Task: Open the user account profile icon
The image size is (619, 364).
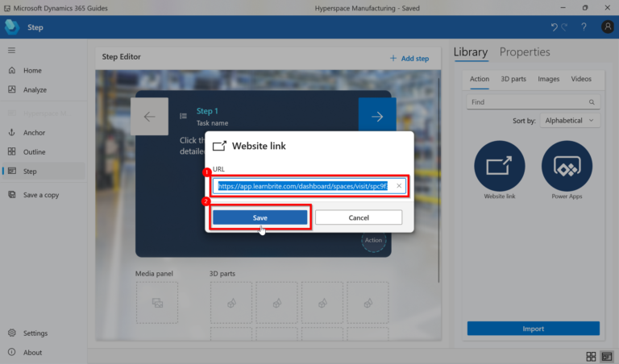Action: [x=608, y=27]
